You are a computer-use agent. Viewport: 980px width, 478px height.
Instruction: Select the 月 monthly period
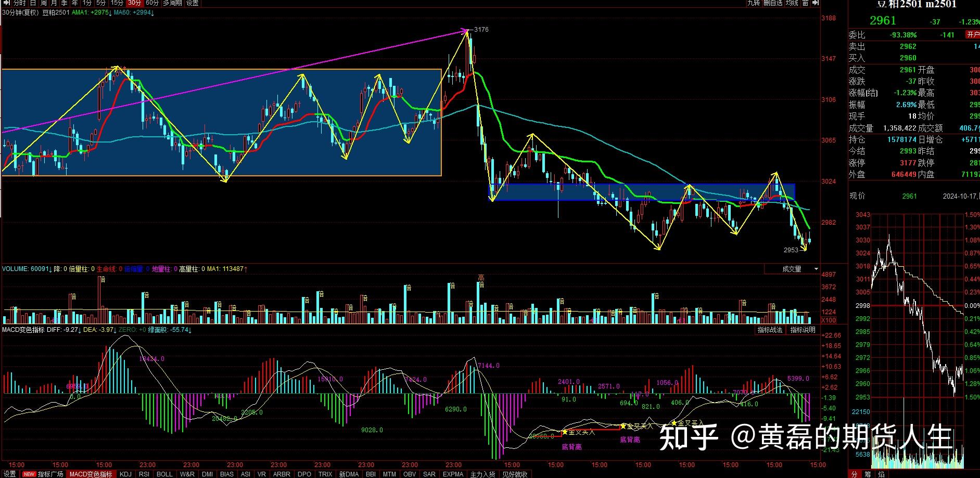click(54, 3)
